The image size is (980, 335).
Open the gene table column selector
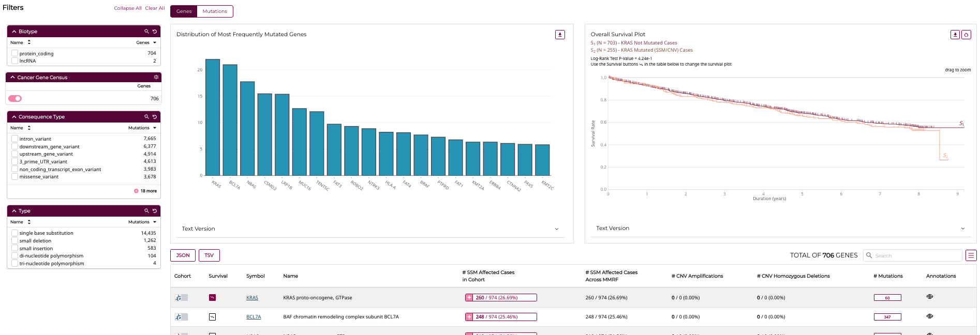971,255
